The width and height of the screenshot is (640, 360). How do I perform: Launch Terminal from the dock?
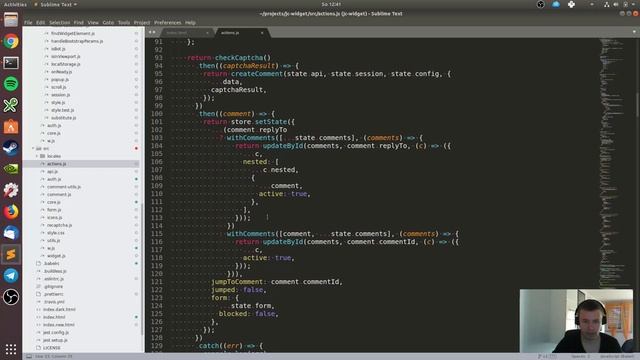pos(11,62)
